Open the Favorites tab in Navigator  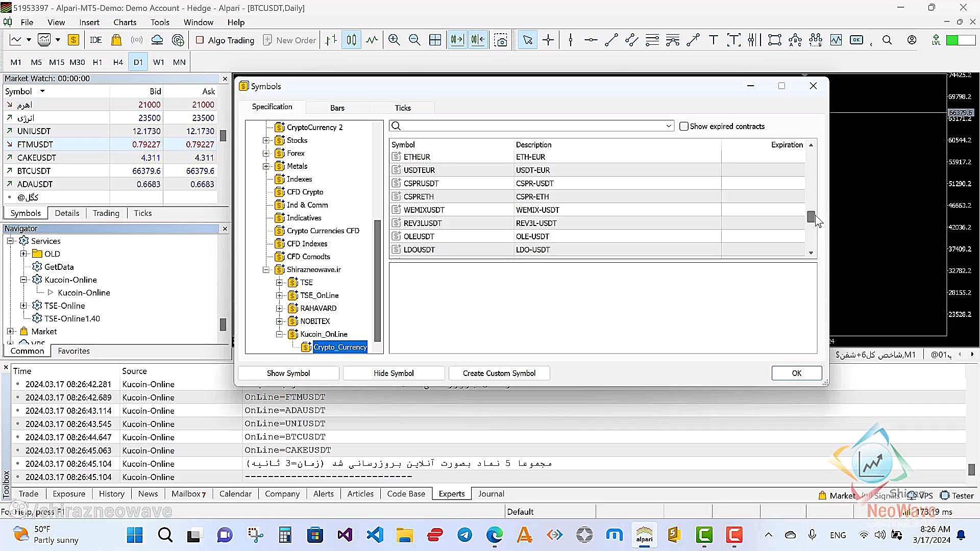coord(73,351)
